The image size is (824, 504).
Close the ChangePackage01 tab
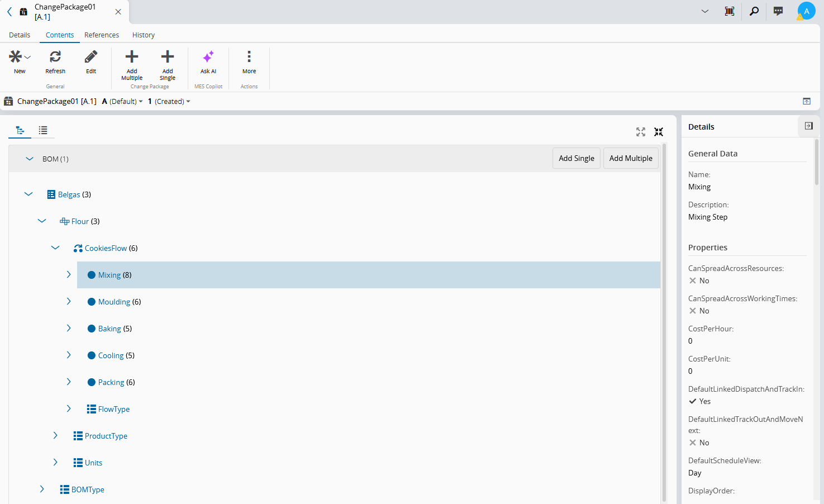tap(118, 12)
